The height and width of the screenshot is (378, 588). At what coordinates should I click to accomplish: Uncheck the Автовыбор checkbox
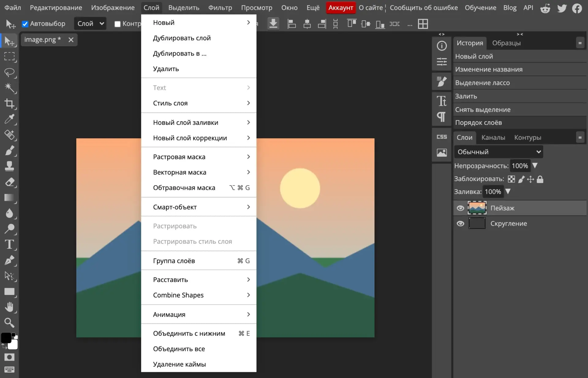25,24
